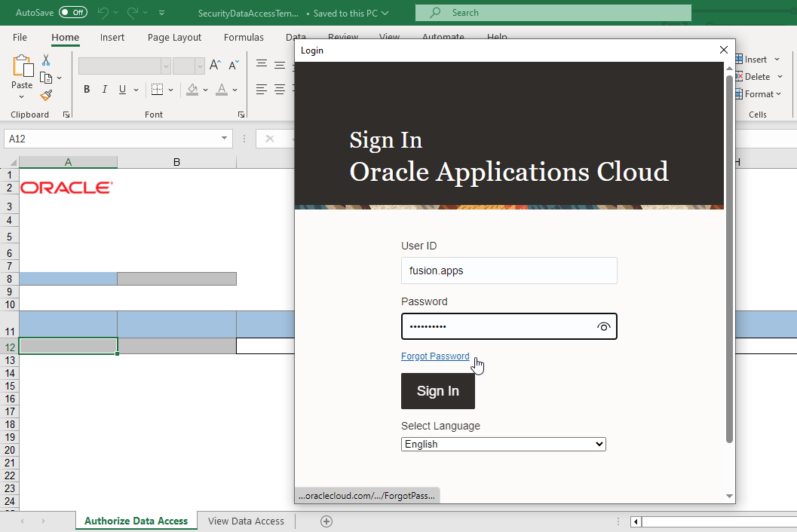This screenshot has height=532, width=797.
Task: Toggle underline formatting
Action: (x=122, y=90)
